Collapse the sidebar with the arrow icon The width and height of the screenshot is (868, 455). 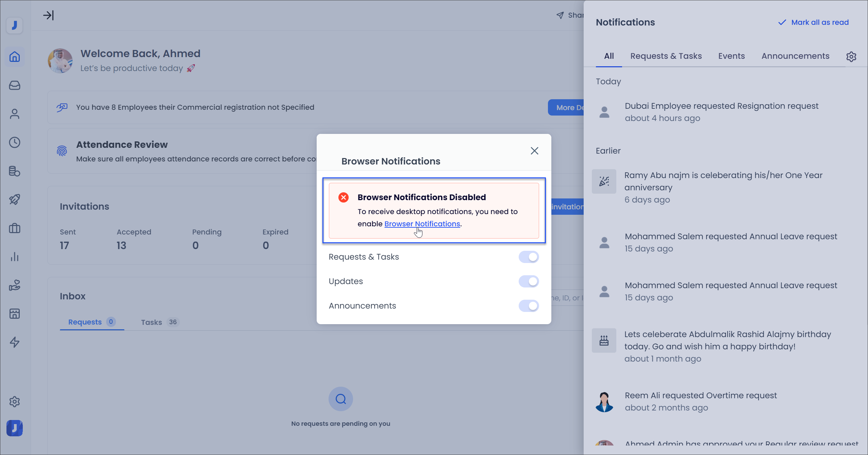coord(49,15)
